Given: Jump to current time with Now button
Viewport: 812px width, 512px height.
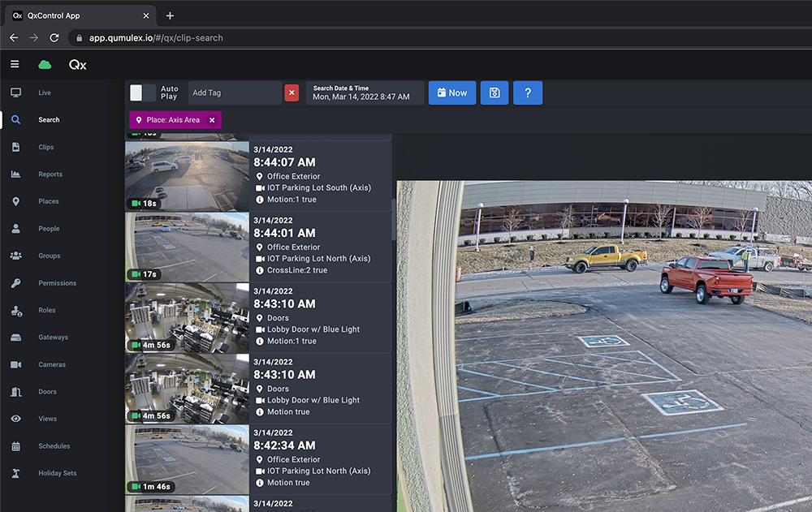Looking at the screenshot, I should click(x=452, y=93).
